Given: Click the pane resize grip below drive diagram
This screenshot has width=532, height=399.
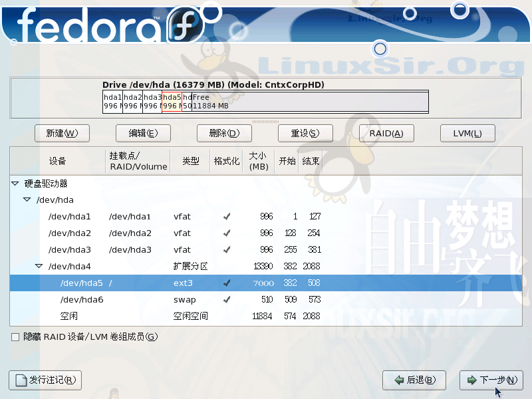Looking at the screenshot, I should point(265,122).
